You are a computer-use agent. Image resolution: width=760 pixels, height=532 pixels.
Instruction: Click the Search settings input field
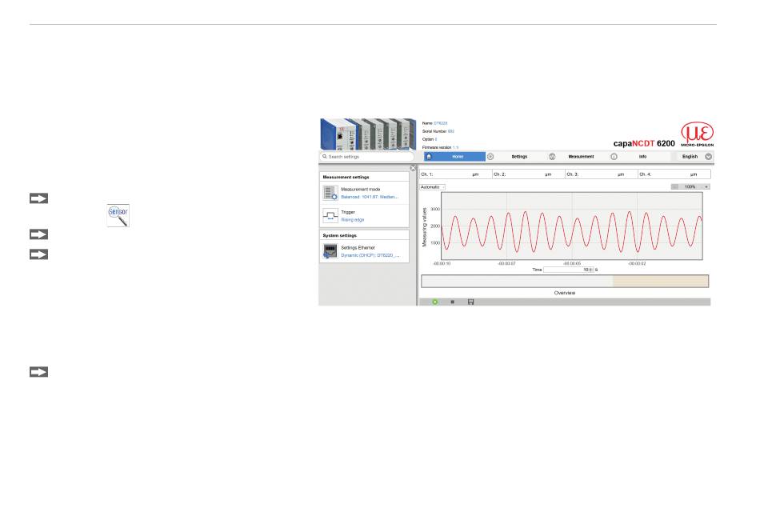[366, 157]
